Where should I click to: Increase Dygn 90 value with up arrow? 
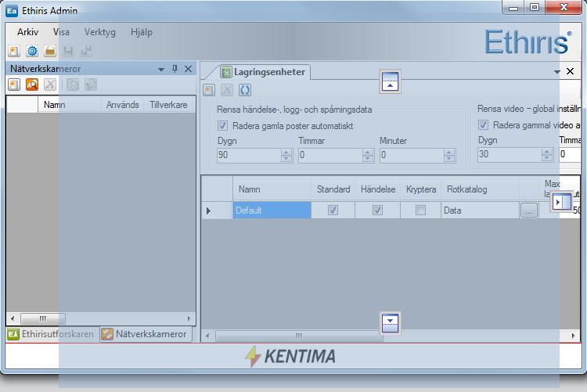pyautogui.click(x=286, y=152)
